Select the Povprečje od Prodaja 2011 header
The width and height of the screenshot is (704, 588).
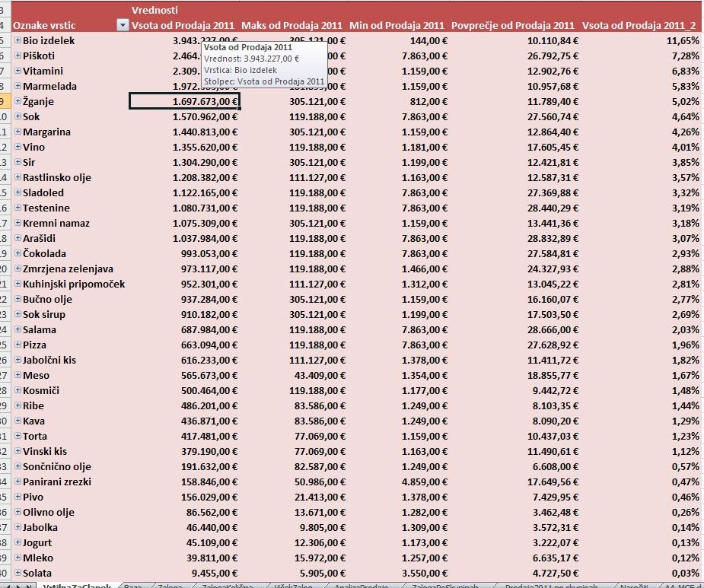[x=513, y=25]
